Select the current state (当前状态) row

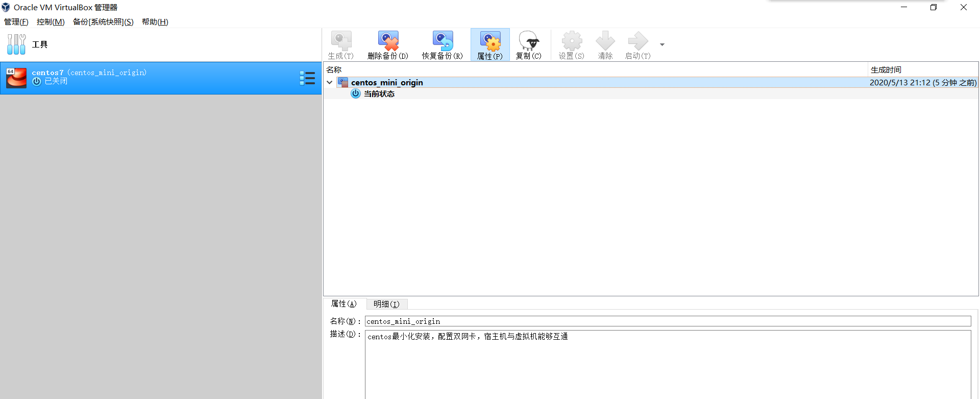click(651, 93)
